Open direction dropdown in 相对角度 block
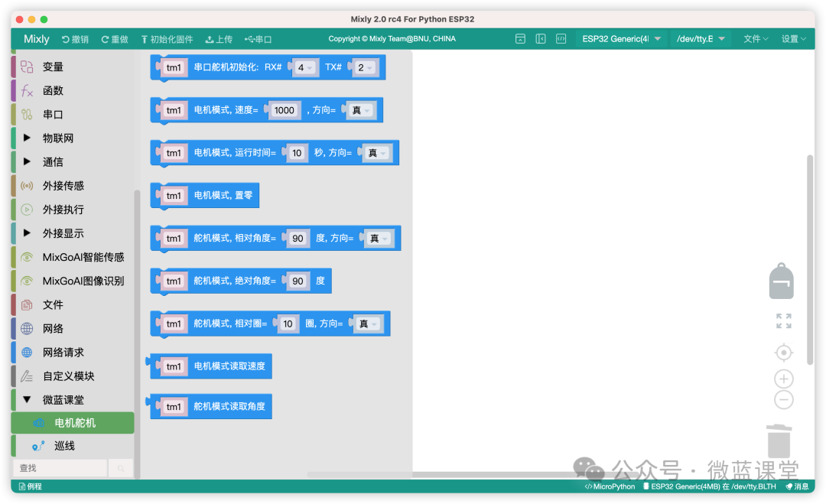Viewport: 826px width, 504px height. pos(379,238)
